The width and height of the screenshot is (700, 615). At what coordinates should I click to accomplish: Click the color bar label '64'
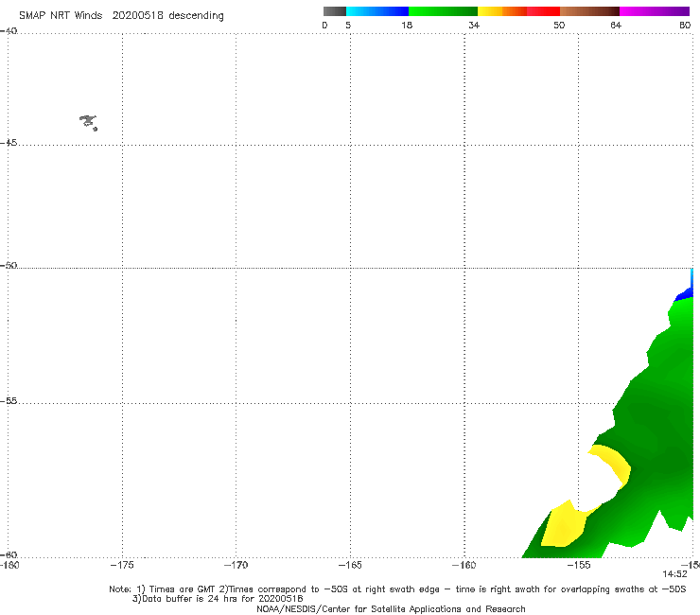[x=616, y=25]
